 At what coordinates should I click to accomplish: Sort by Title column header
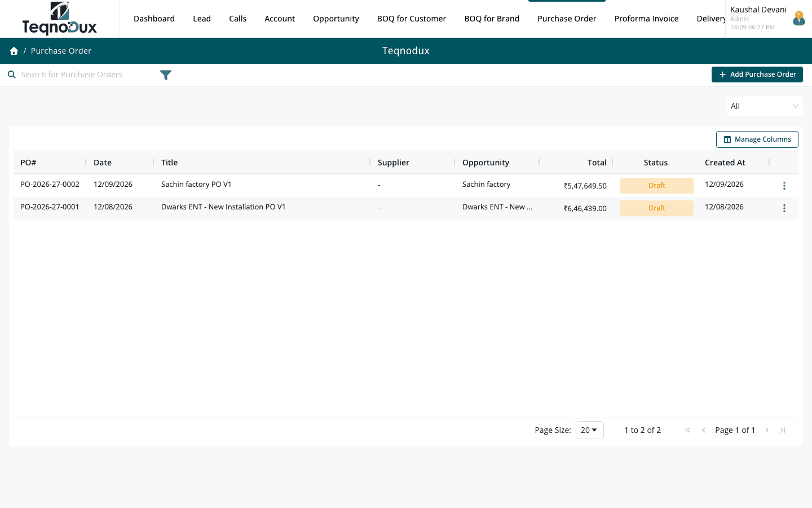pyautogui.click(x=169, y=163)
